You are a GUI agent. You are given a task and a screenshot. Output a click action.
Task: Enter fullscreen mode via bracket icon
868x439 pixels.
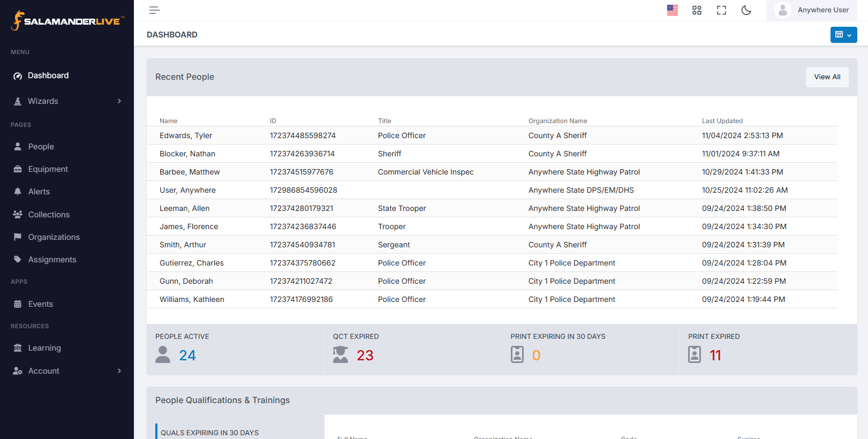pyautogui.click(x=722, y=10)
